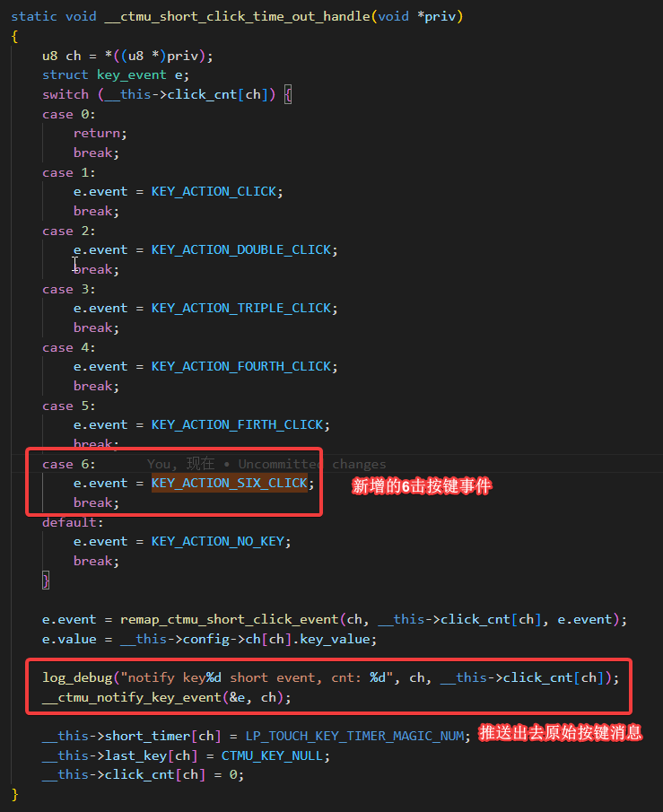Click the 'void *priv' parameter

click(x=417, y=16)
